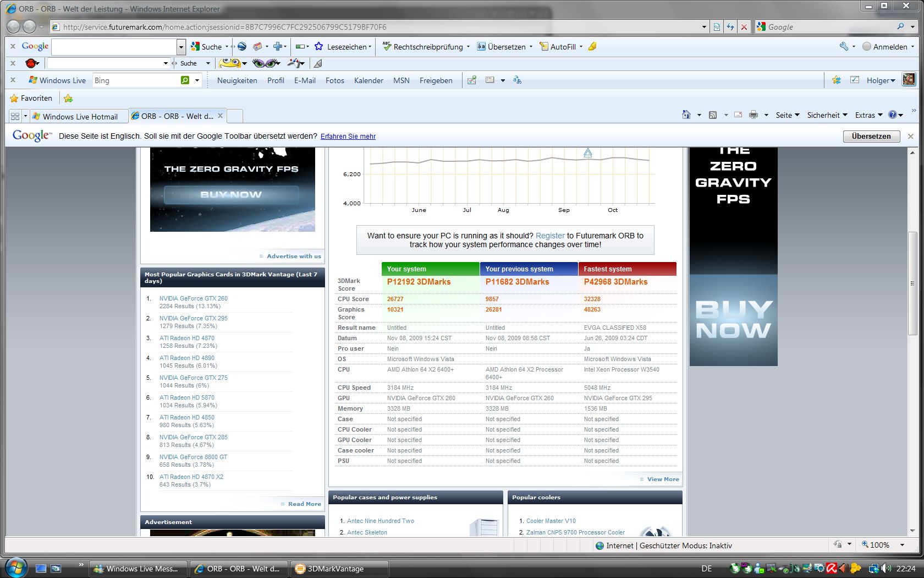Open the Seite menu
The width and height of the screenshot is (924, 578).
click(x=788, y=115)
